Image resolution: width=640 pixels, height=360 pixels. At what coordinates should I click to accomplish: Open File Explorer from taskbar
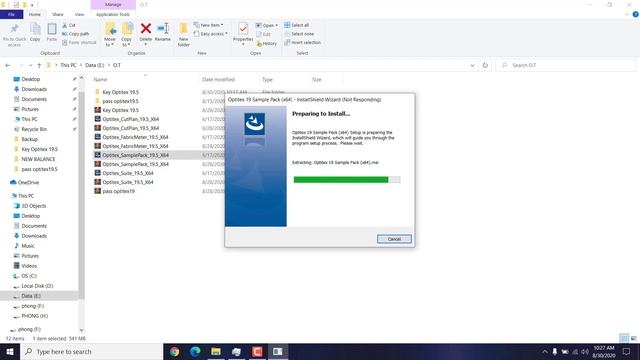point(216,351)
